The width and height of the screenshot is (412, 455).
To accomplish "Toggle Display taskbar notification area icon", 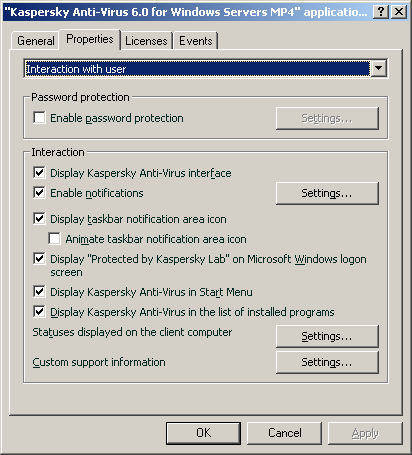I will [39, 219].
